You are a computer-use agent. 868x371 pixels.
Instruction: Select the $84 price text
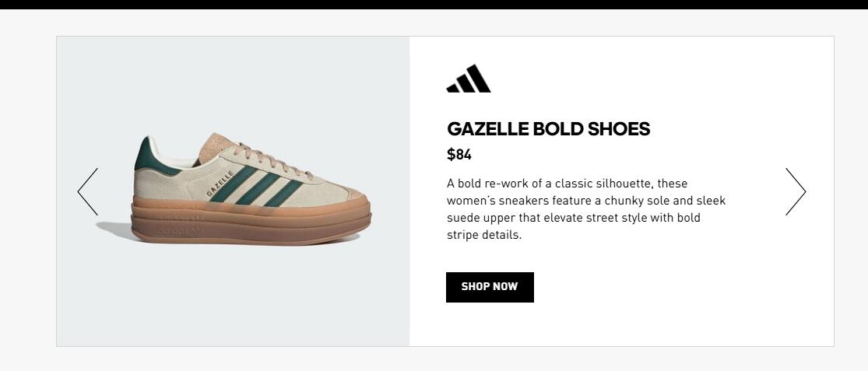tap(459, 154)
